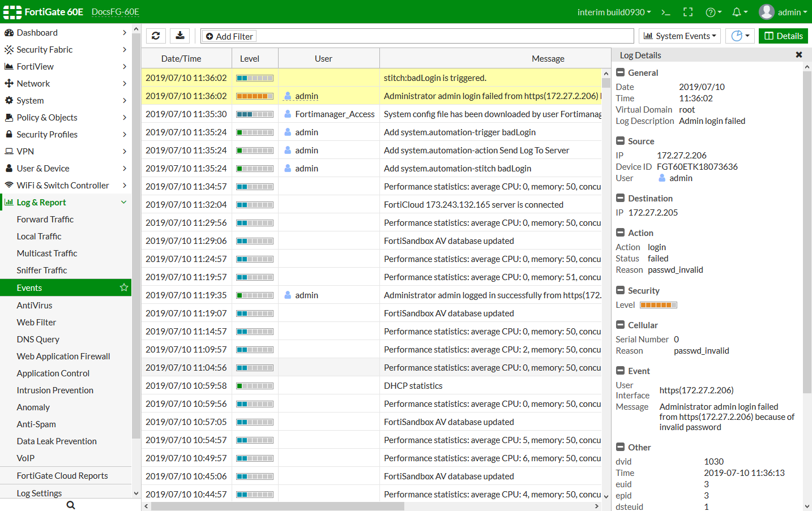This screenshot has width=812, height=511.
Task: Toggle the Details panel button
Action: 783,36
